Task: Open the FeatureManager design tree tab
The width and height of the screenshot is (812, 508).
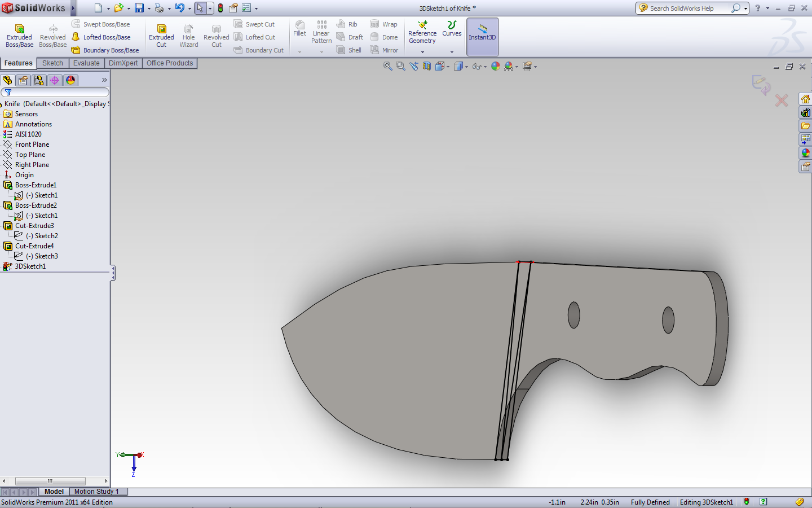Action: pos(7,80)
